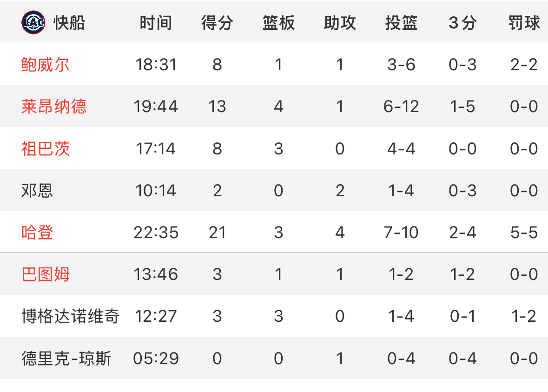This screenshot has width=548, height=392.
Task: Click the 篮板 column header
Action: [278, 23]
